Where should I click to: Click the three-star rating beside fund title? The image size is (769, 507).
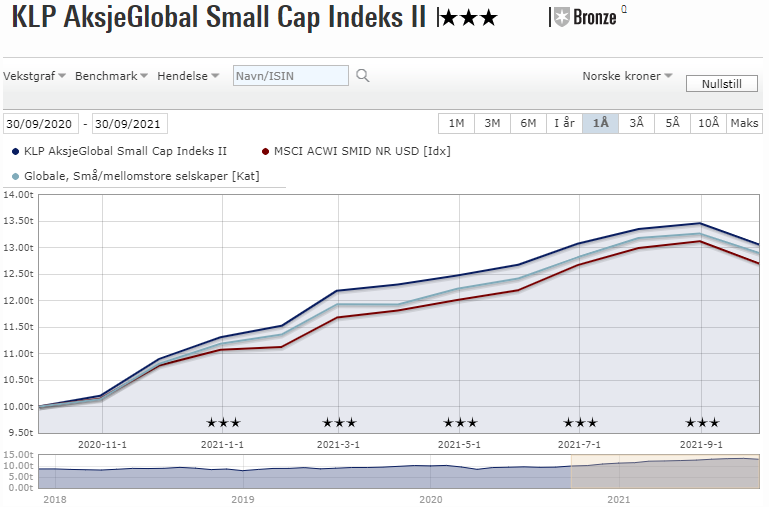click(x=469, y=19)
